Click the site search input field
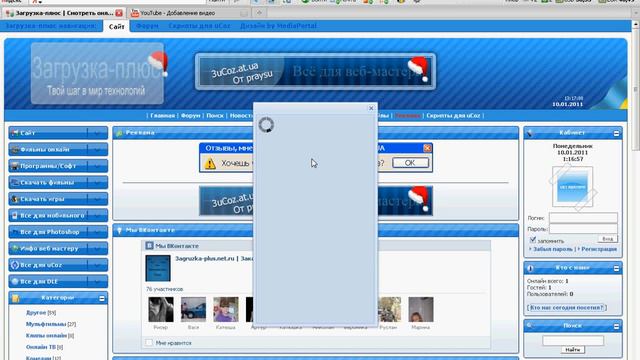This screenshot has height=360, width=640. click(573, 340)
